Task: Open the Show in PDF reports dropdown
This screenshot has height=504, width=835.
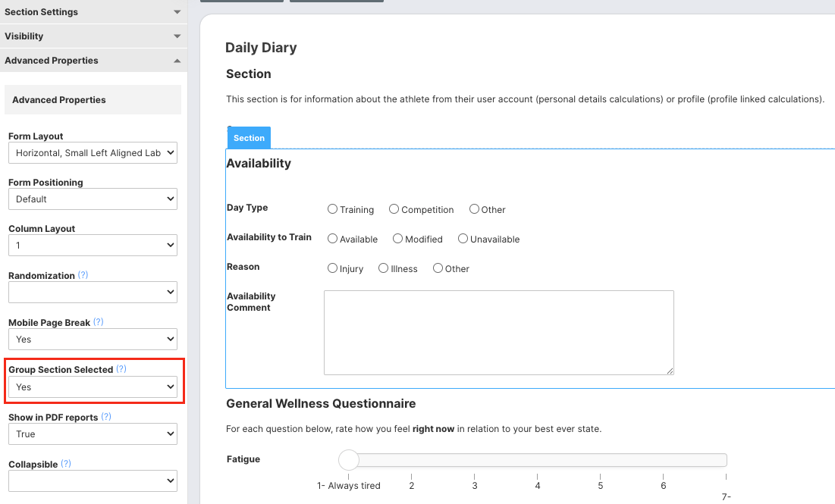Action: coord(93,434)
